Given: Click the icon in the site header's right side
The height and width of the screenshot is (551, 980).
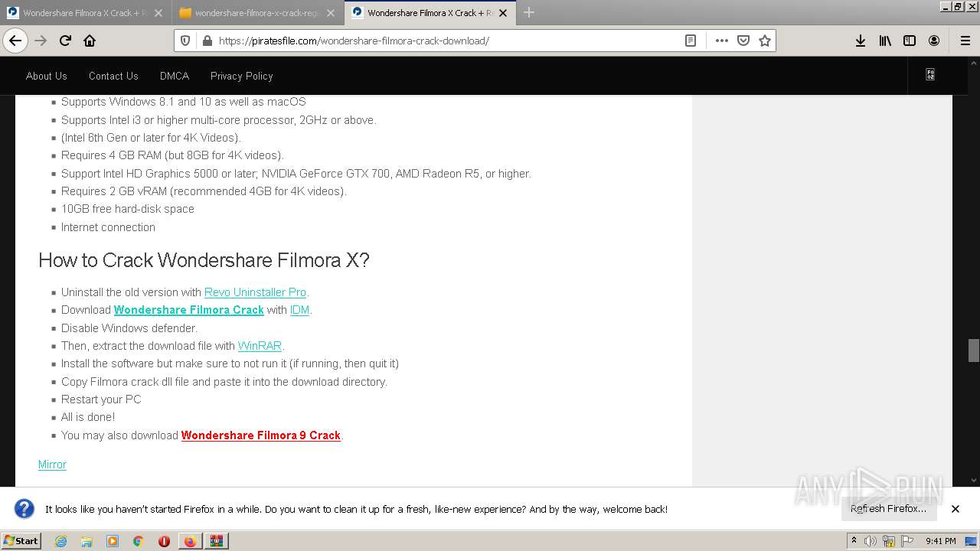Looking at the screenshot, I should point(930,75).
